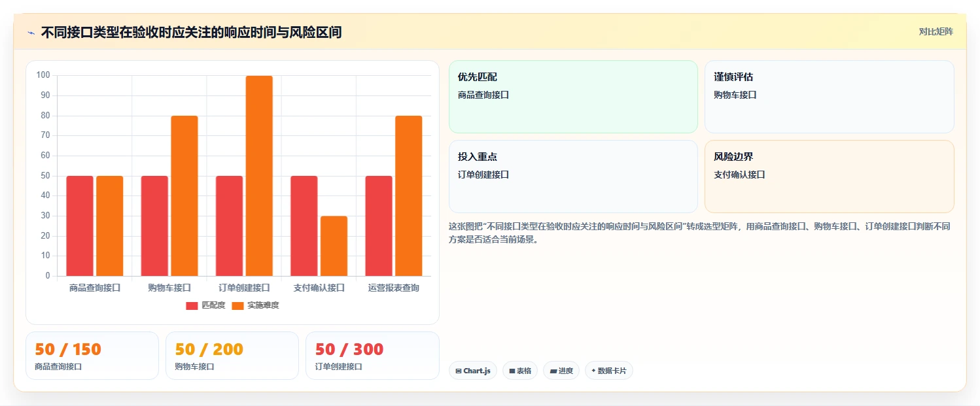This screenshot has width=980, height=406.
Task: Click red 匹配度 bar for 支付确认接口
Action: [304, 226]
